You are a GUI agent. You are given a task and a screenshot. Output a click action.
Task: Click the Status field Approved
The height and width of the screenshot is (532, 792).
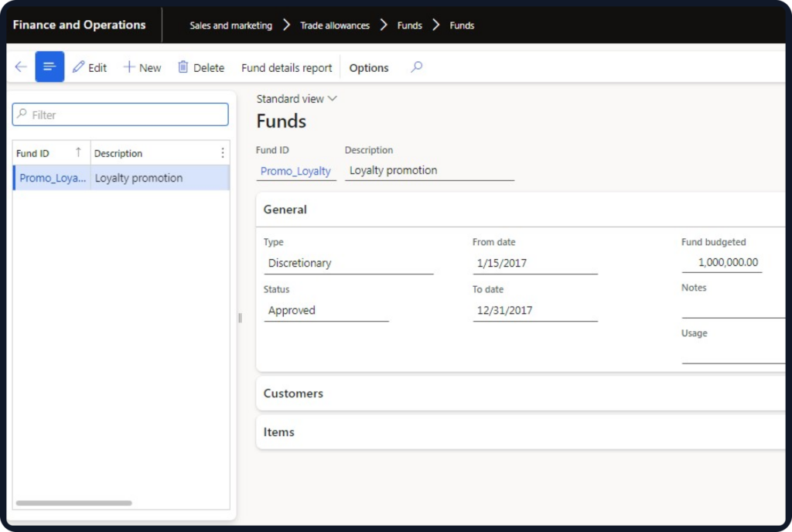(326, 310)
